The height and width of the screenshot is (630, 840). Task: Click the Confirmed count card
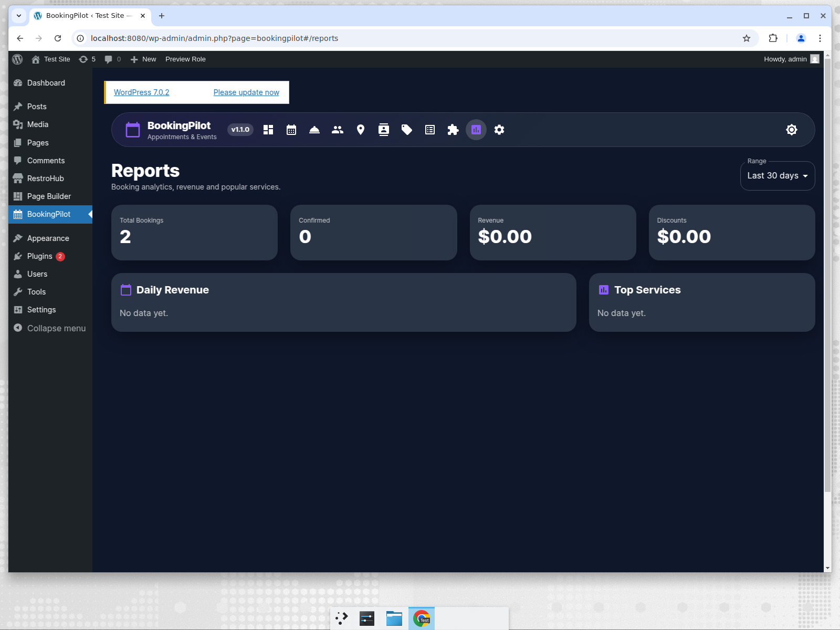coord(374,233)
